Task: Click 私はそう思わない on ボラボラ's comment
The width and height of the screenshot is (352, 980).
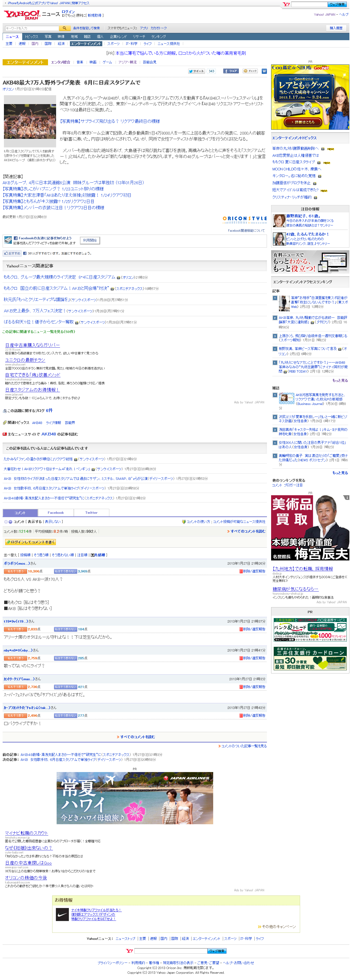Action: pyautogui.click(x=65, y=571)
